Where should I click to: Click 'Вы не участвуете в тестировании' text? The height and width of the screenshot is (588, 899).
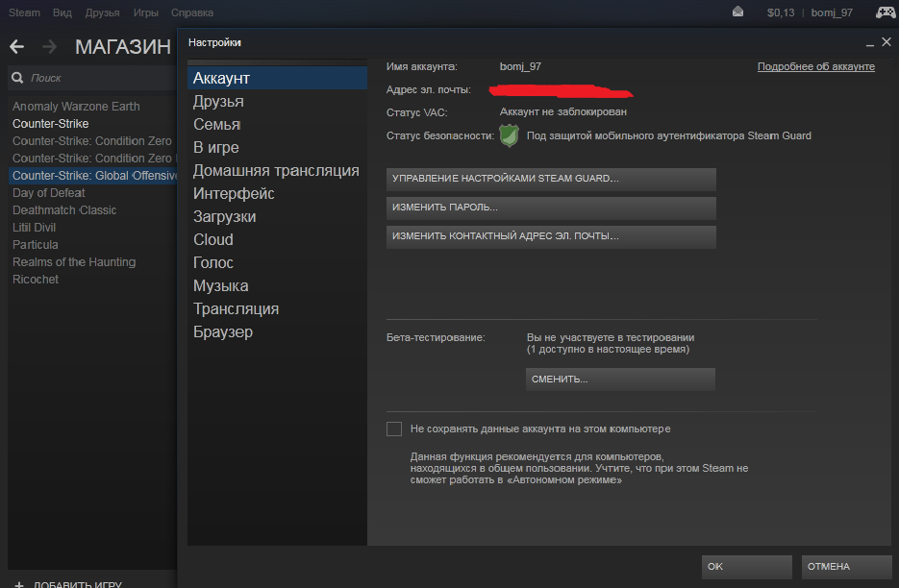tap(611, 337)
